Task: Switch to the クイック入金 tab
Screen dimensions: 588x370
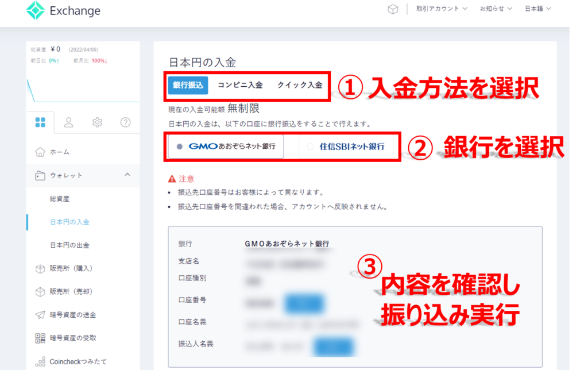Action: click(300, 85)
